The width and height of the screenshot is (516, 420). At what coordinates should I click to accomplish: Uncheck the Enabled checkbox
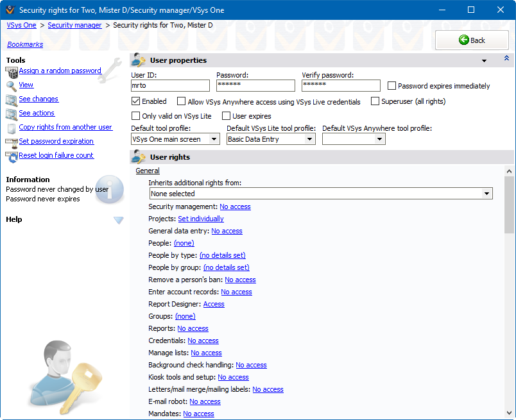pyautogui.click(x=135, y=101)
